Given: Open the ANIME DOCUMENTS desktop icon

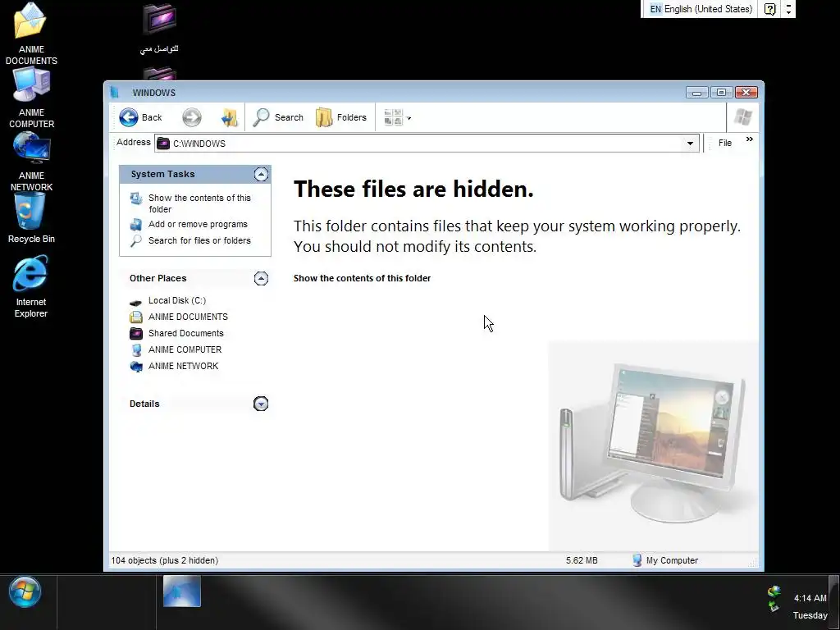Looking at the screenshot, I should coord(31,33).
